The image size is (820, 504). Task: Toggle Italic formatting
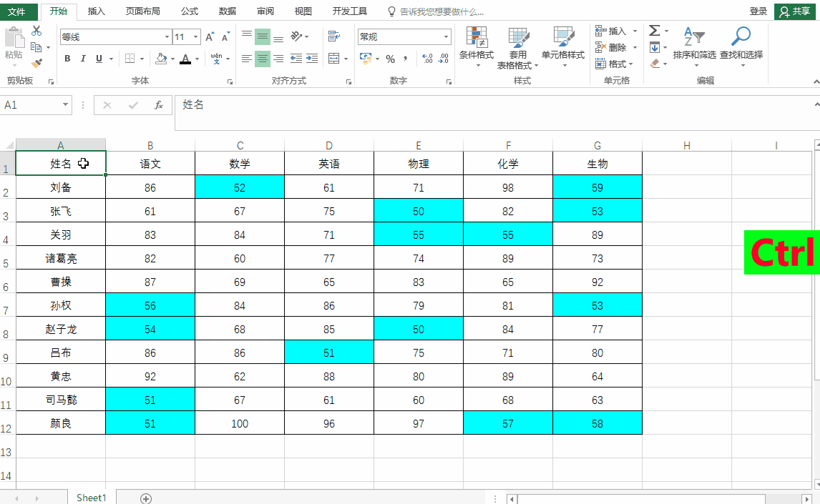[x=83, y=59]
